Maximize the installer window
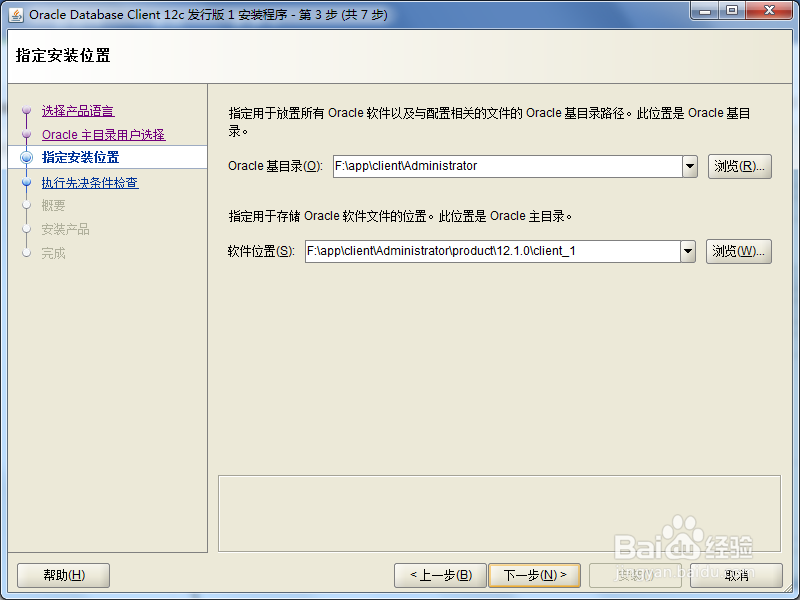Screen dimensions: 800x600 click(x=732, y=11)
